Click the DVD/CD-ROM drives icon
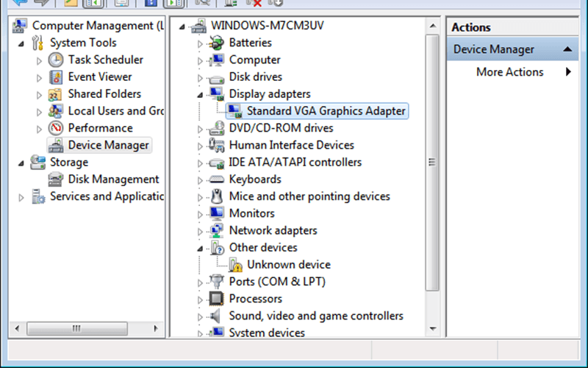Viewport: 588px width, 368px height. [216, 128]
